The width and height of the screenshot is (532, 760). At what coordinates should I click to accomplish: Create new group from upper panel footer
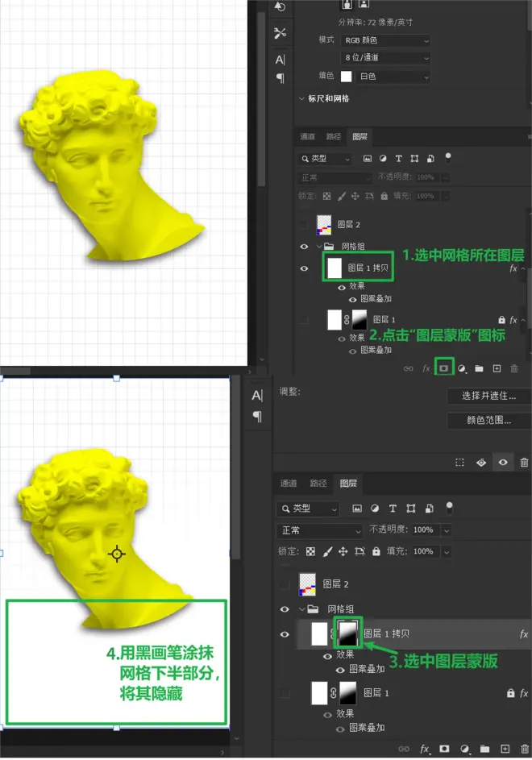[x=479, y=369]
